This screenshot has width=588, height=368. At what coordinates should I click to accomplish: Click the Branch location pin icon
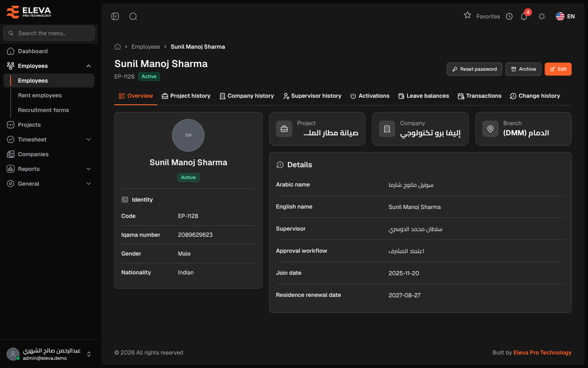point(490,129)
